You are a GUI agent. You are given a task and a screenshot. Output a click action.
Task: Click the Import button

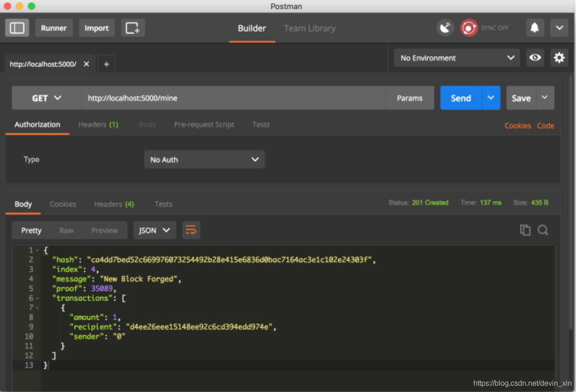pyautogui.click(x=97, y=28)
